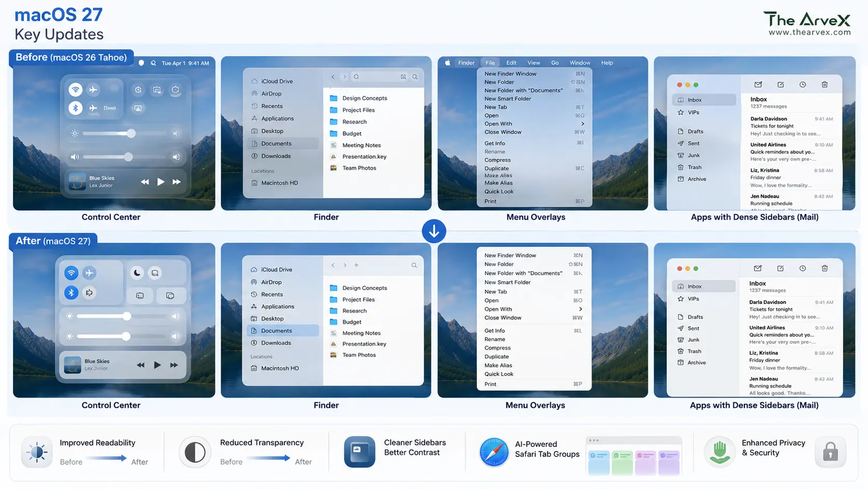868x489 pixels.
Task: Click the back chevron in Before Finder toolbar
Action: [333, 77]
